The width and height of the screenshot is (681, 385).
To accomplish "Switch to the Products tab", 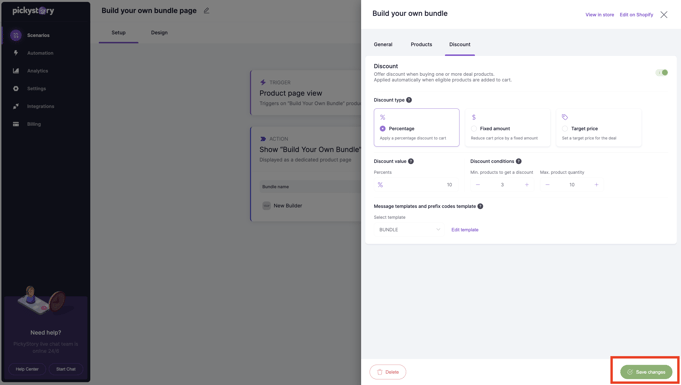I will click(x=421, y=44).
